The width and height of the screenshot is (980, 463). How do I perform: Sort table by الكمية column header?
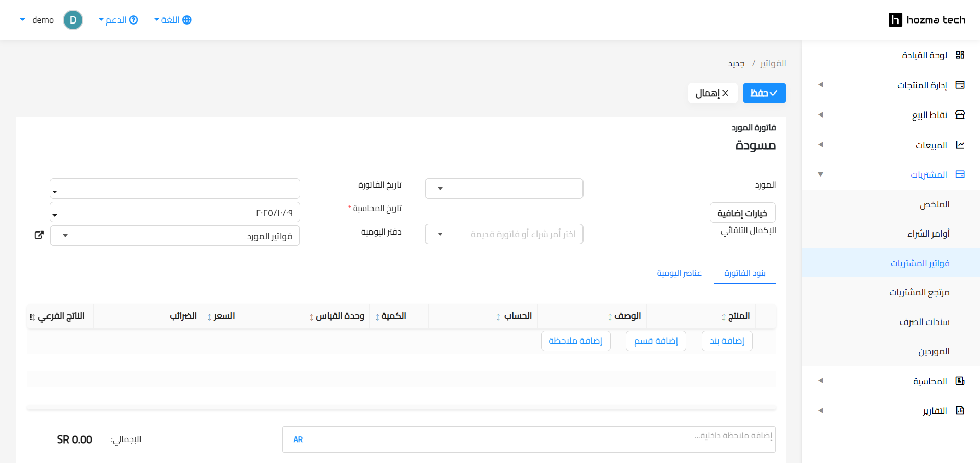[x=393, y=316]
